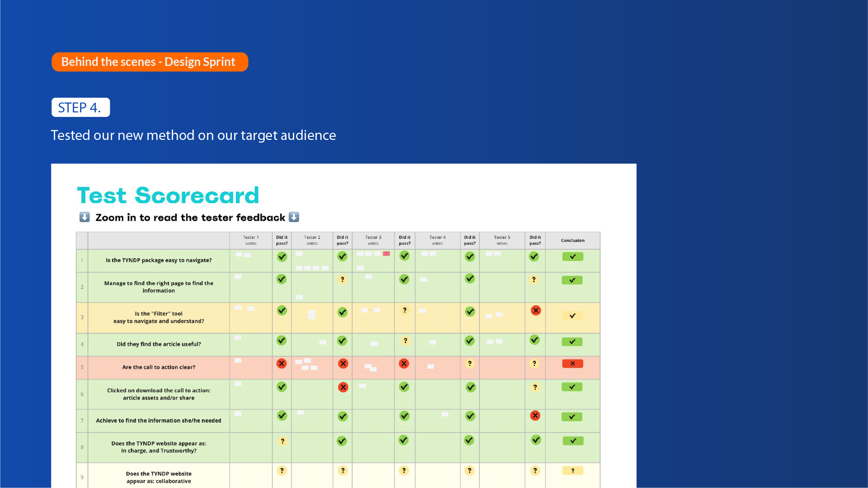The width and height of the screenshot is (868, 488).
Task: Click the "Behind the scenes - Design Sprint" badge
Action: click(x=150, y=62)
